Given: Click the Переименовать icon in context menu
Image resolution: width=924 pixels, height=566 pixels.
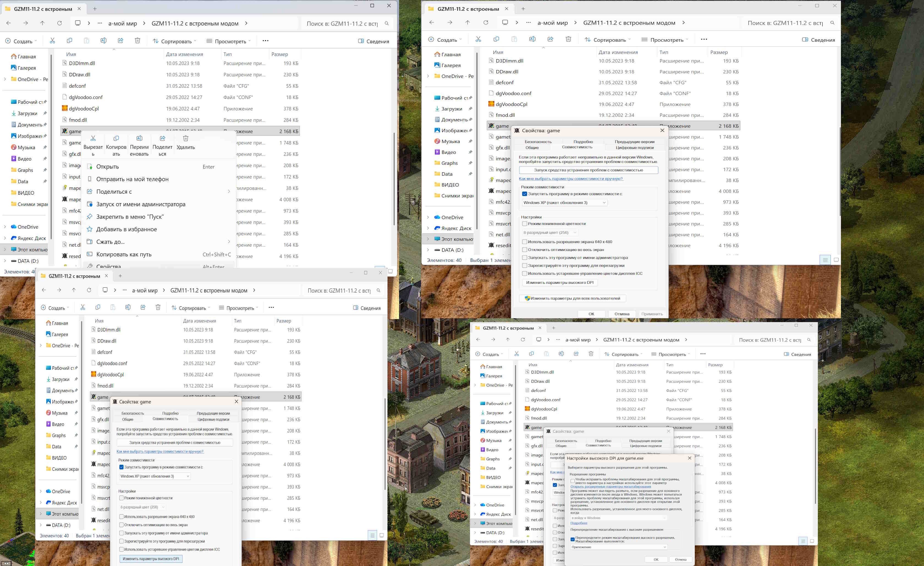Looking at the screenshot, I should pyautogui.click(x=139, y=138).
